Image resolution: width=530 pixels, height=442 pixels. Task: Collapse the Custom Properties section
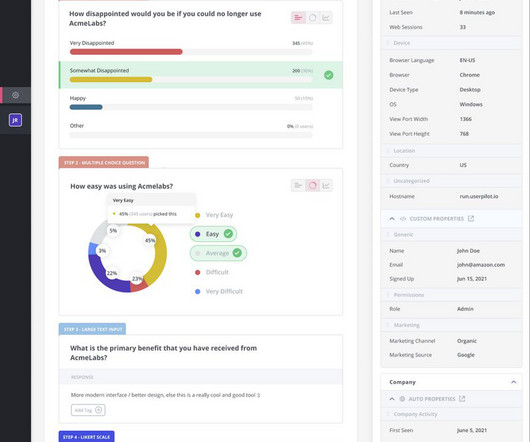tap(392, 219)
